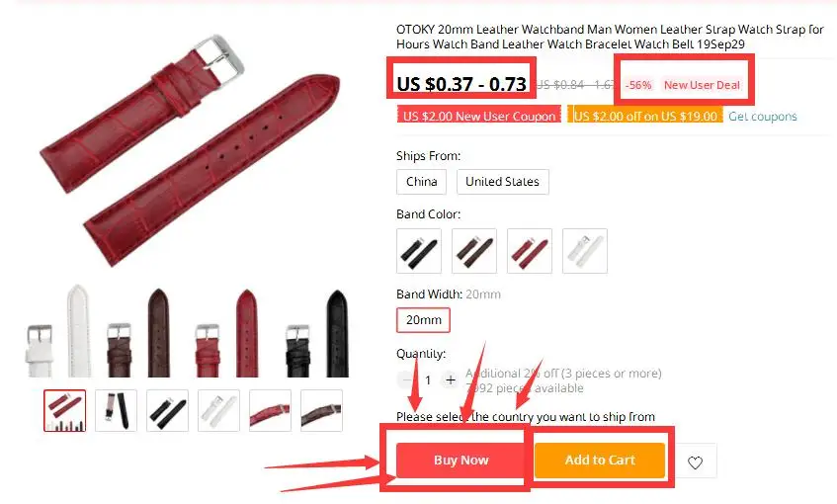The width and height of the screenshot is (837, 504).
Task: Select the black band color swatch
Action: tap(419, 251)
